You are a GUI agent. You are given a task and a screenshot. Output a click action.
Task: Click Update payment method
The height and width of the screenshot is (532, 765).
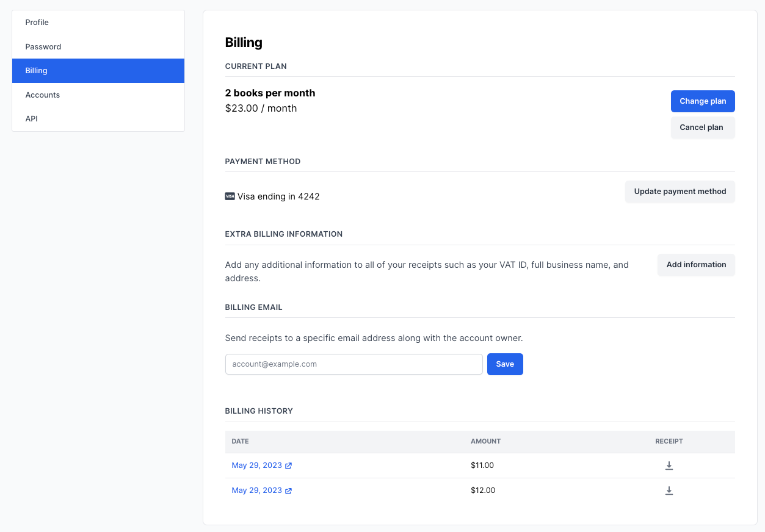680,192
